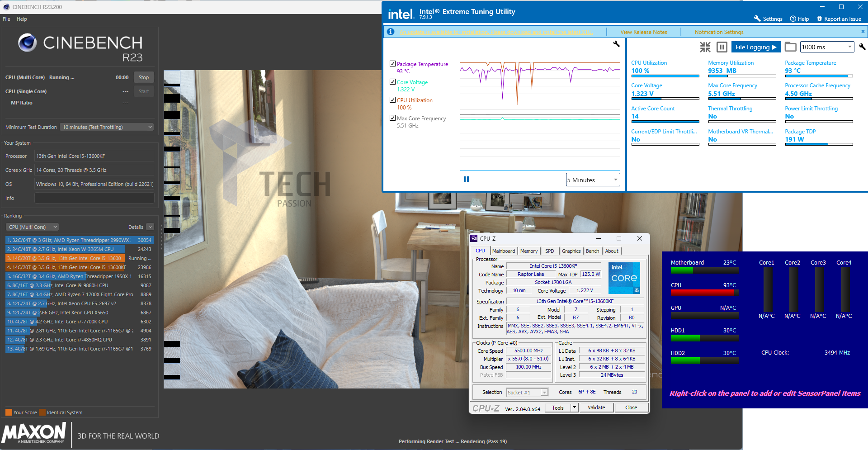The width and height of the screenshot is (868, 450).
Task: Open the 5 Minutes time range dropdown
Action: tap(593, 180)
